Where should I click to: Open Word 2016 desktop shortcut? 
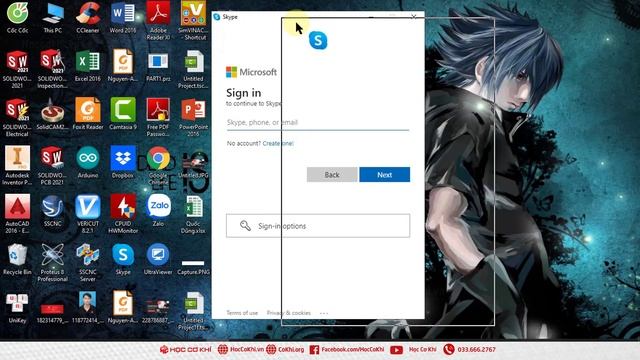(123, 14)
